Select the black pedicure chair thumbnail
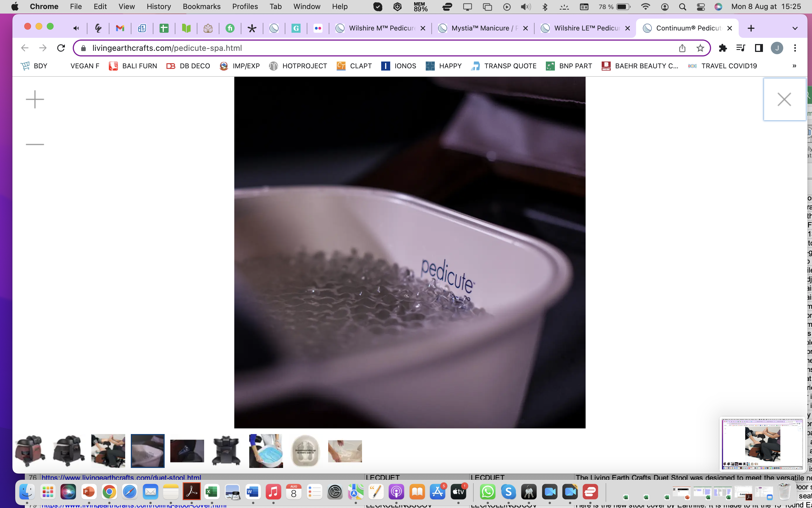The height and width of the screenshot is (508, 812). [69, 451]
